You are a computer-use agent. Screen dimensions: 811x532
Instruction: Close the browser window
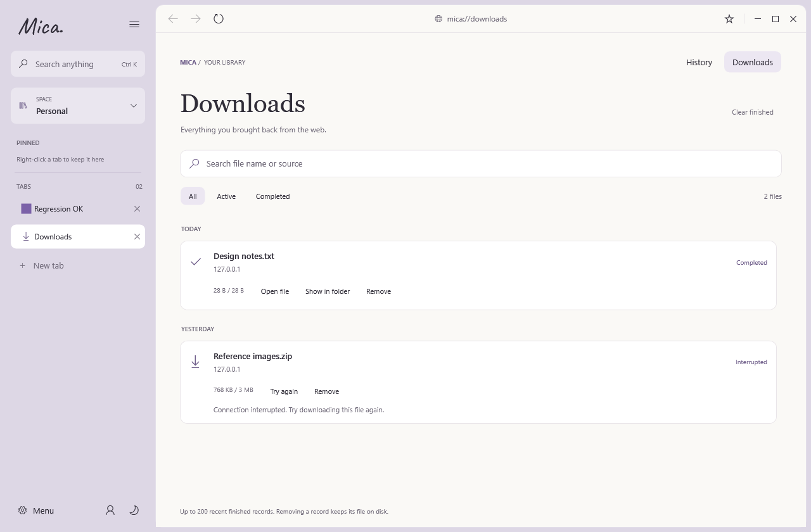click(793, 19)
